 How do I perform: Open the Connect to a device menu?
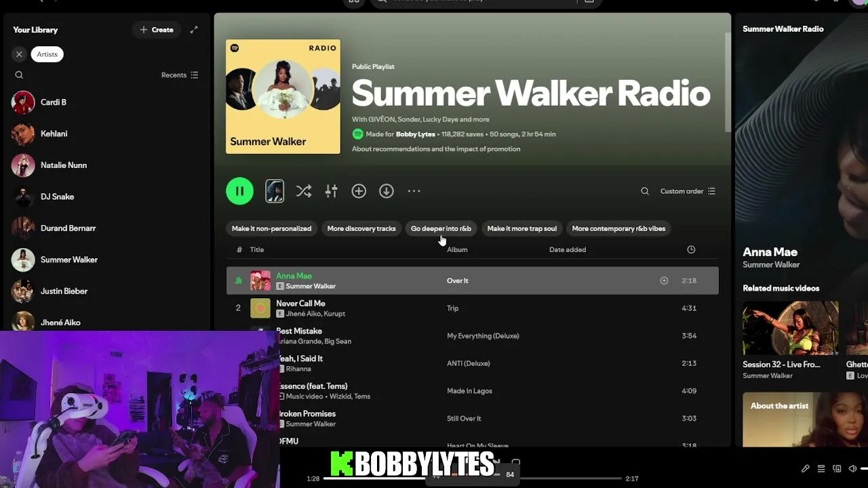click(x=837, y=468)
